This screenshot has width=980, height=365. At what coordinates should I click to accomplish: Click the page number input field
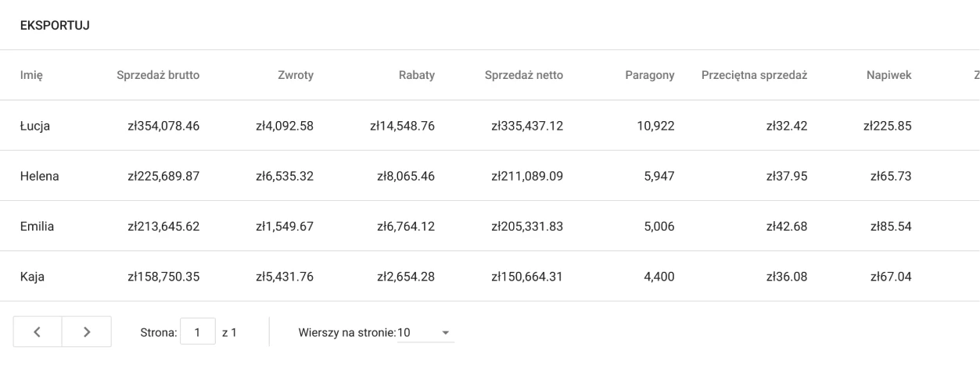tap(199, 333)
